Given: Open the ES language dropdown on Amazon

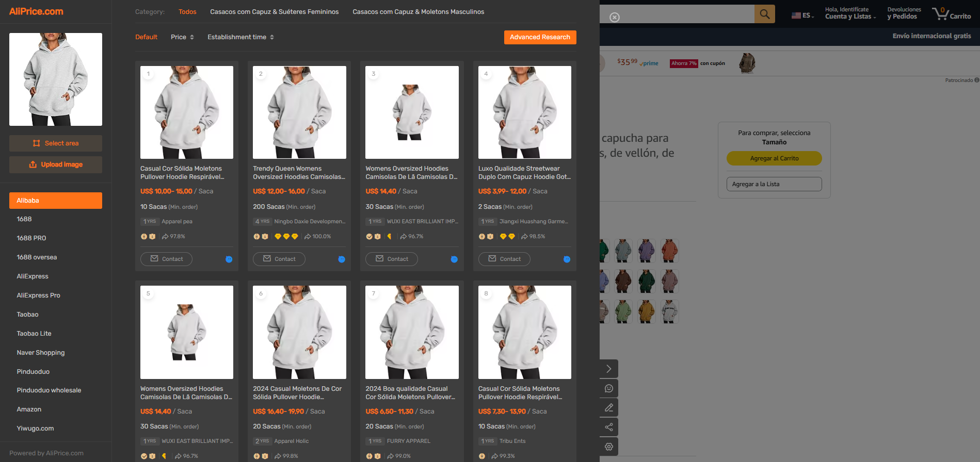Looking at the screenshot, I should [x=802, y=15].
